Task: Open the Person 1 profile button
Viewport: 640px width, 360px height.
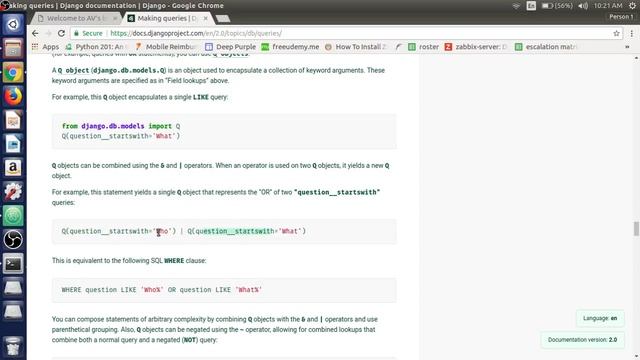Action: [x=621, y=17]
